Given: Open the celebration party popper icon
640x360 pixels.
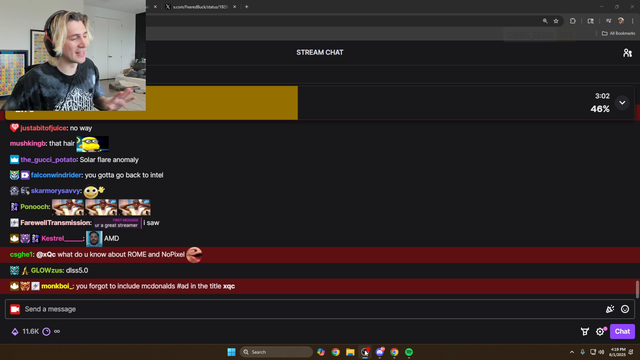Looking at the screenshot, I should pyautogui.click(x=610, y=309).
